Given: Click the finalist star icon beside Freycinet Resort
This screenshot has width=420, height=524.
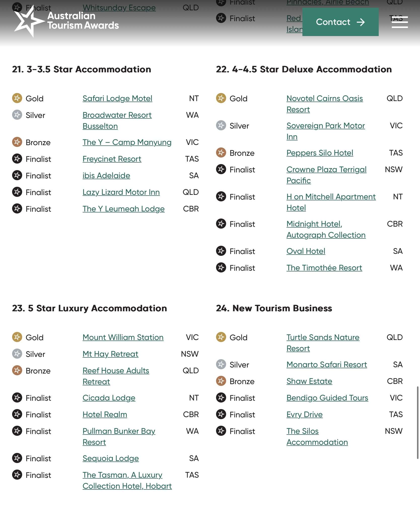Looking at the screenshot, I should coord(17,159).
